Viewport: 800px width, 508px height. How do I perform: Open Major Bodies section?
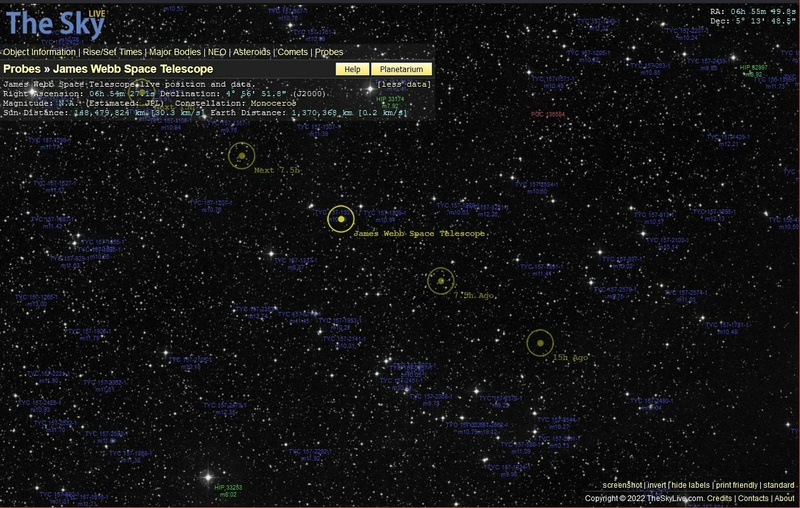(x=175, y=52)
